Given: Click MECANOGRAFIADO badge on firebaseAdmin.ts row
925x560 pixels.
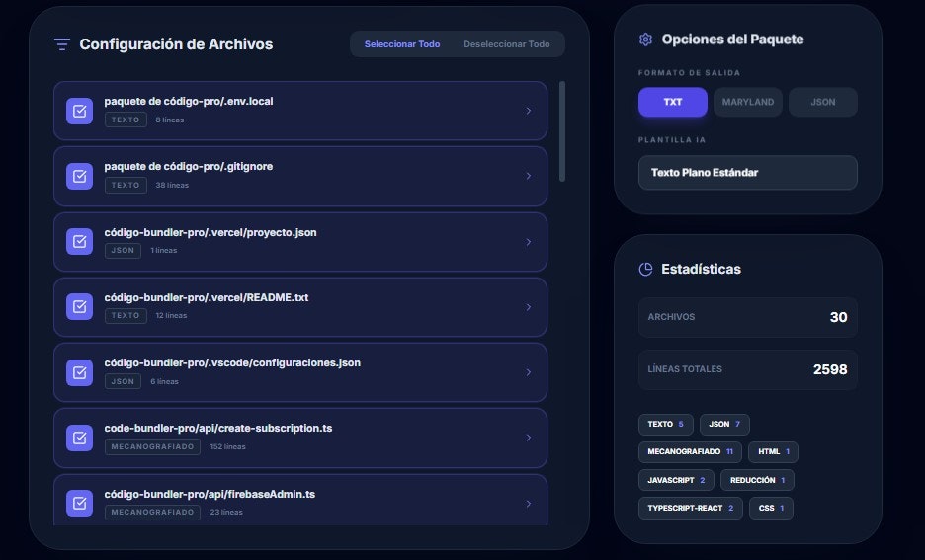Looking at the screenshot, I should pos(153,513).
